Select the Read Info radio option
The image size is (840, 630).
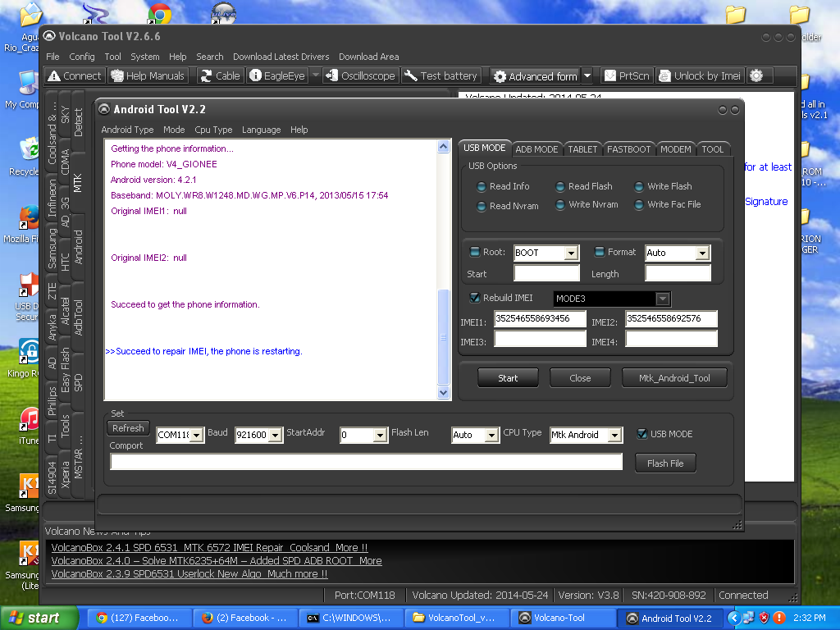[x=482, y=187]
